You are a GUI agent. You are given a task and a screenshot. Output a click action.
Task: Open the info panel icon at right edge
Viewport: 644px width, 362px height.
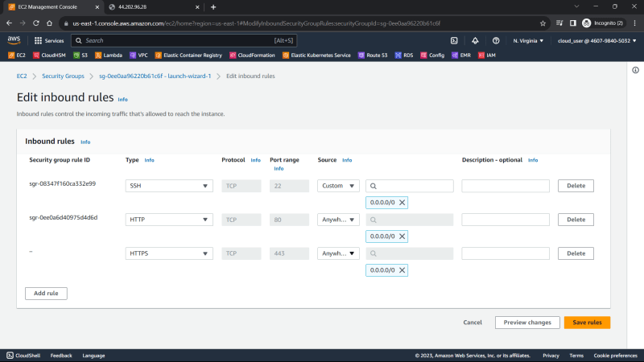pos(635,70)
